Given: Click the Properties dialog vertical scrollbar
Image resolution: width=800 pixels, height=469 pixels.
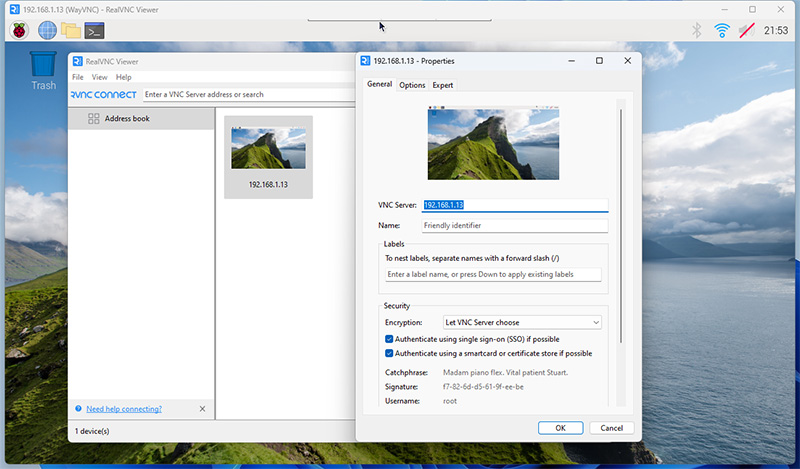Looking at the screenshot, I should (x=621, y=226).
